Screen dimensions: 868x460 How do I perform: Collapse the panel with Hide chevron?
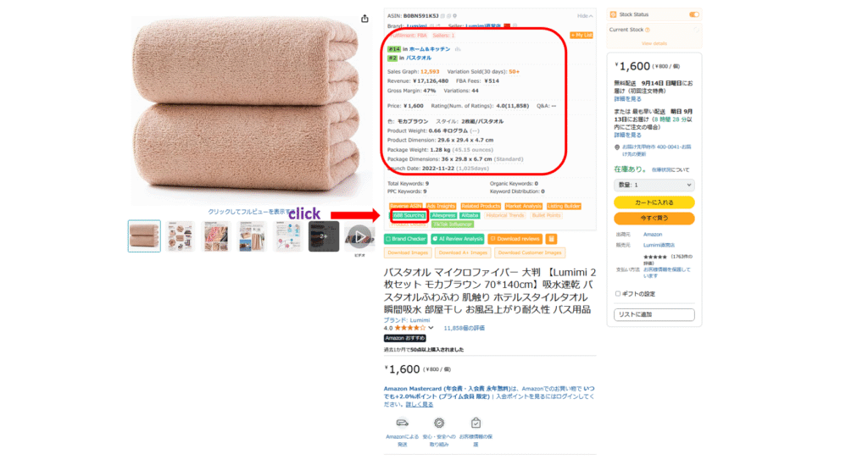[x=585, y=16]
